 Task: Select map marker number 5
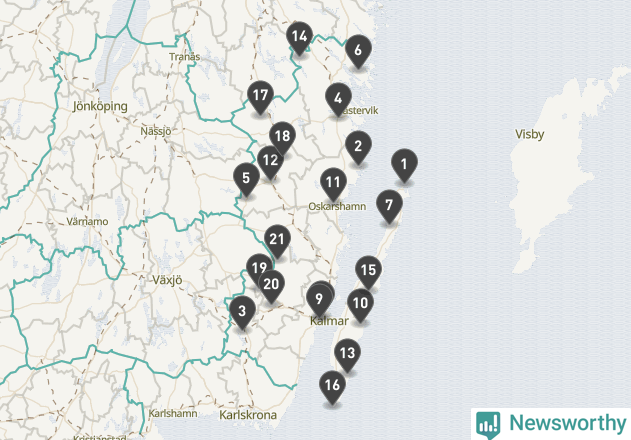click(245, 179)
